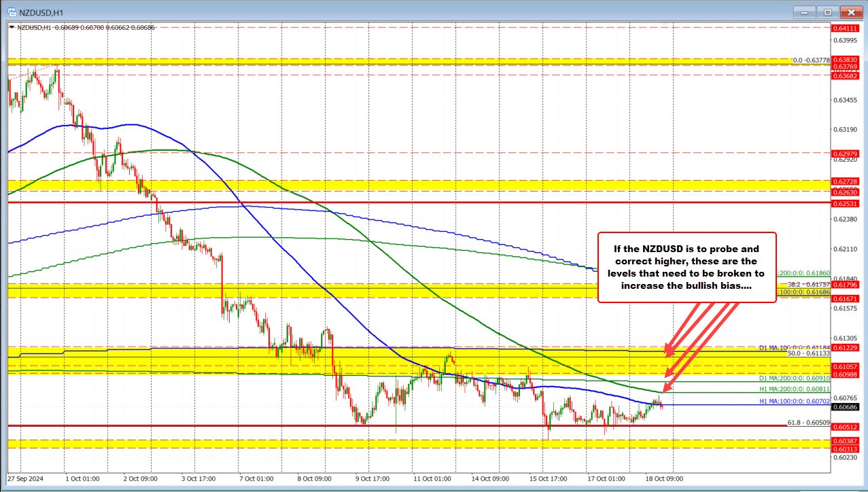
Task: Click the bullish bias annotation text box
Action: tap(687, 266)
